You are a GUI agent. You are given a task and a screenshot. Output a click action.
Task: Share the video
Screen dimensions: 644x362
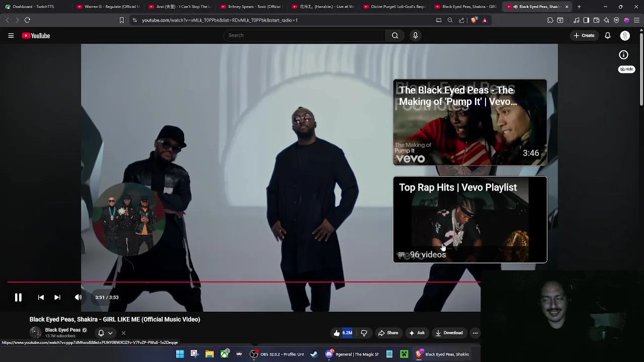[x=388, y=333]
